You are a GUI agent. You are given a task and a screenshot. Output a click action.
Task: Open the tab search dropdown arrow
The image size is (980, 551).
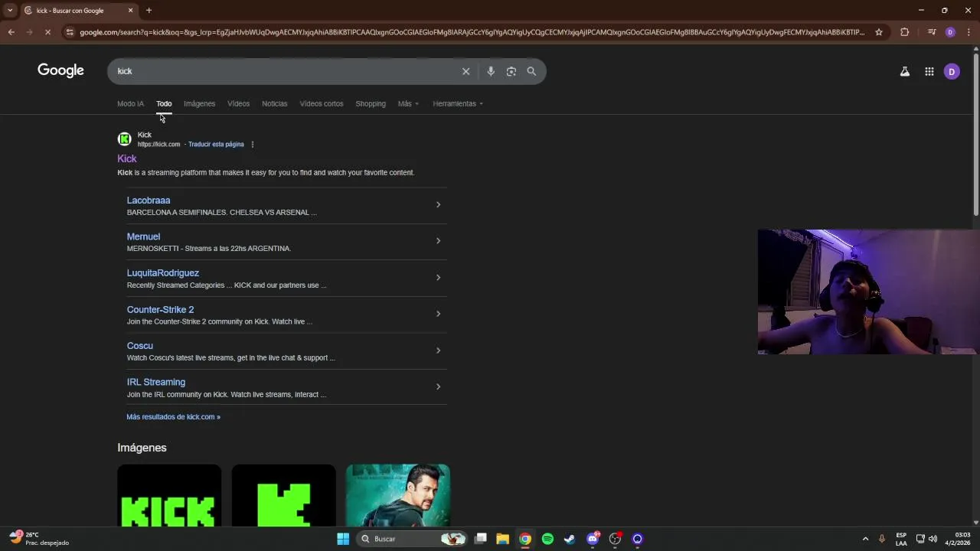(x=9, y=10)
